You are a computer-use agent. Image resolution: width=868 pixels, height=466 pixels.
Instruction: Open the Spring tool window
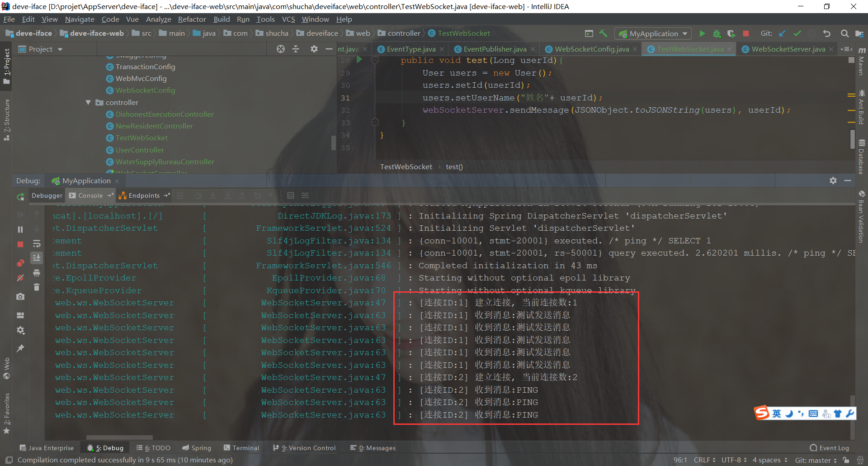(x=197, y=448)
